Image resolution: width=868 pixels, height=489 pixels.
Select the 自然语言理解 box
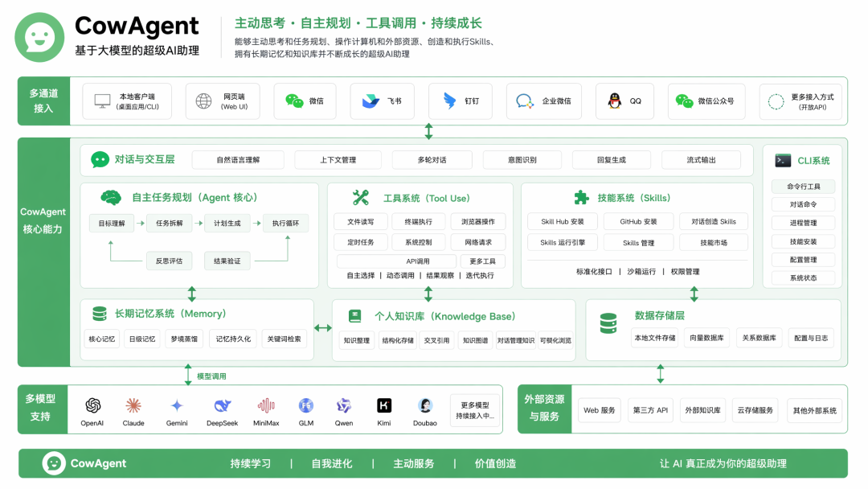[238, 160]
